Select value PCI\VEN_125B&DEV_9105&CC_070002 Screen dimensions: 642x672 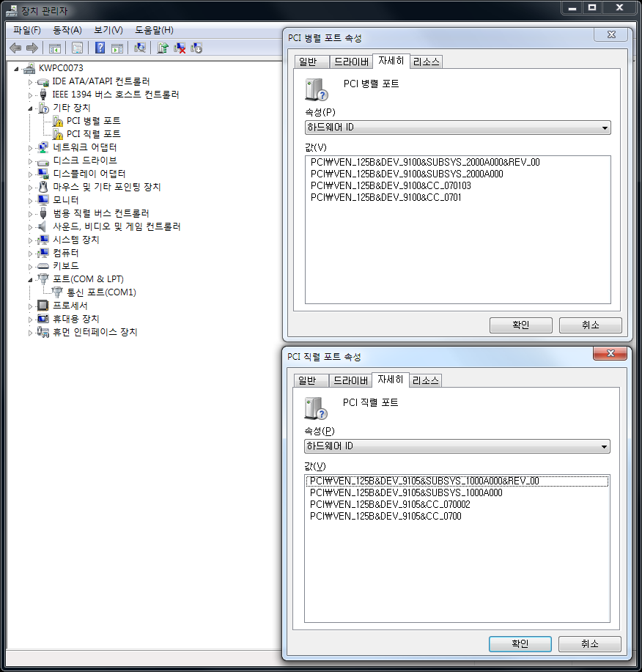coord(390,504)
